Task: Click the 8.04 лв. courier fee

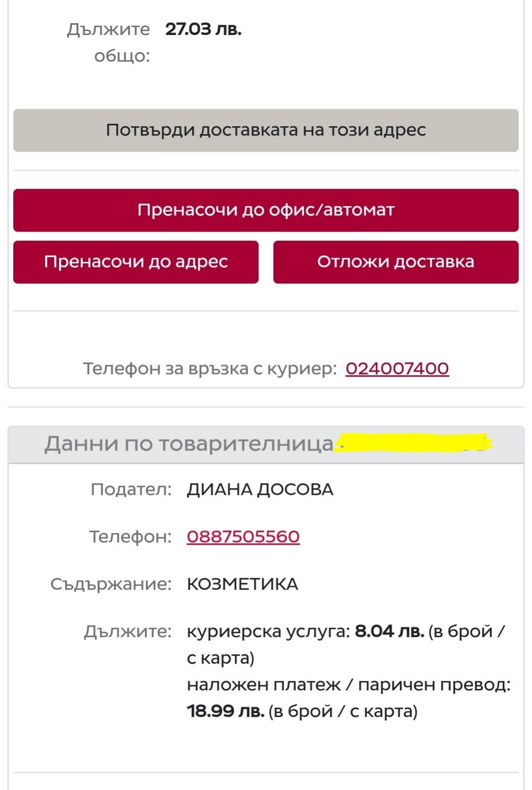Action: point(389,631)
